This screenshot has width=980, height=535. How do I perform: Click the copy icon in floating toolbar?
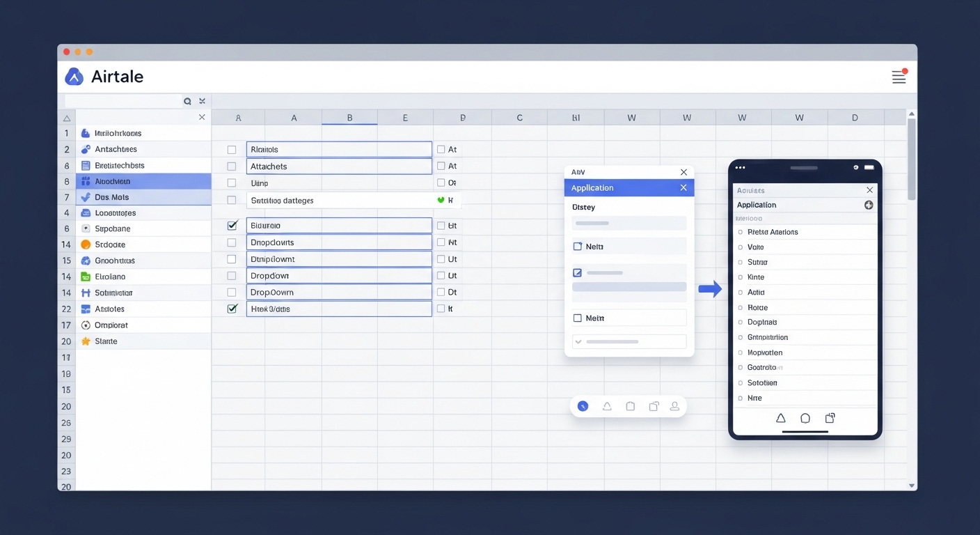[x=654, y=406]
